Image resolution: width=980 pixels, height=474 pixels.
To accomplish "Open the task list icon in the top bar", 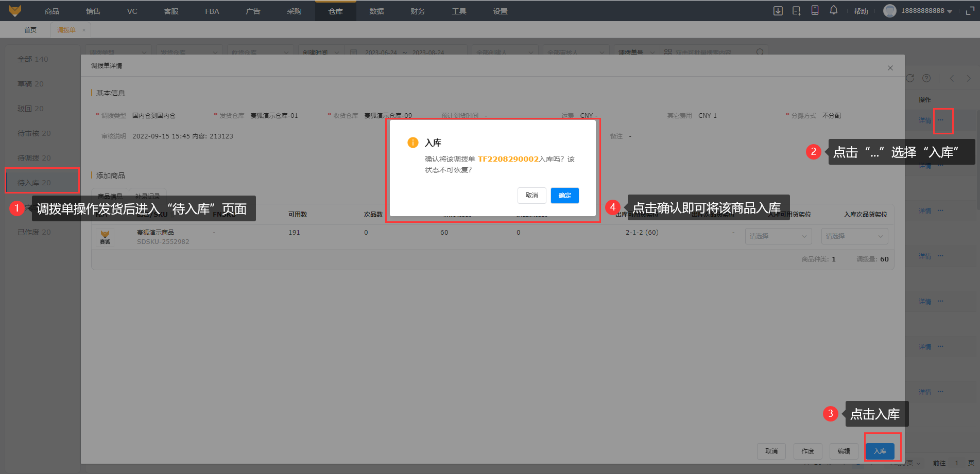I will (797, 11).
